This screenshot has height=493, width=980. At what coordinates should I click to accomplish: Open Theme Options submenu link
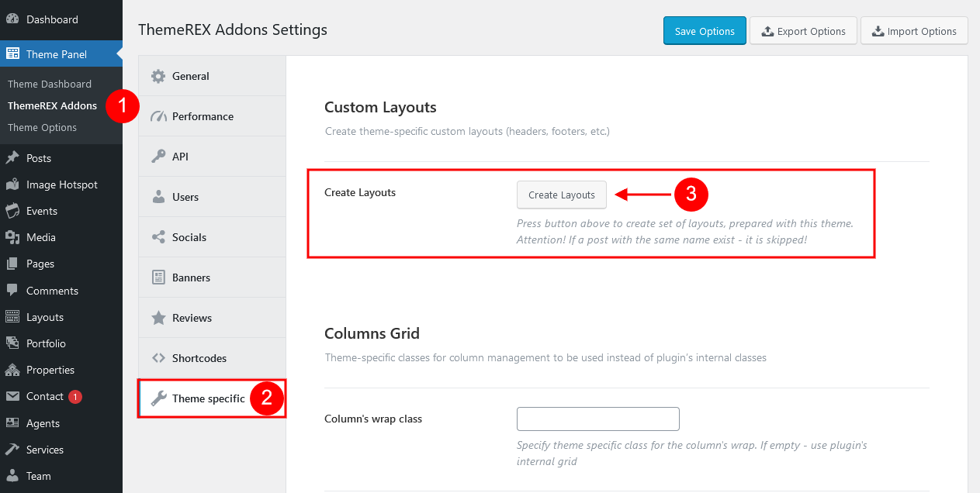click(42, 127)
